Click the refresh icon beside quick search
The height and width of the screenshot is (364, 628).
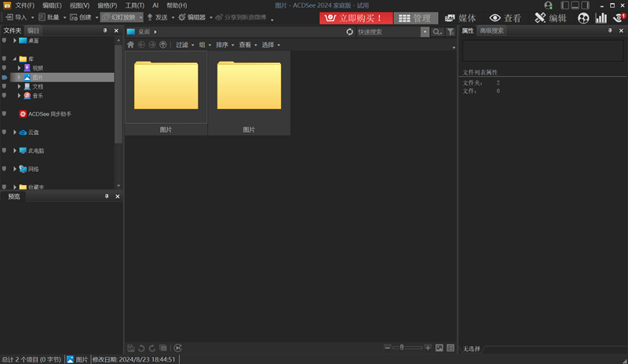[350, 32]
